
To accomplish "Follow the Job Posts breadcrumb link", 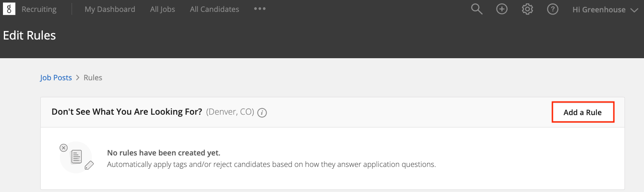I will coord(56,78).
